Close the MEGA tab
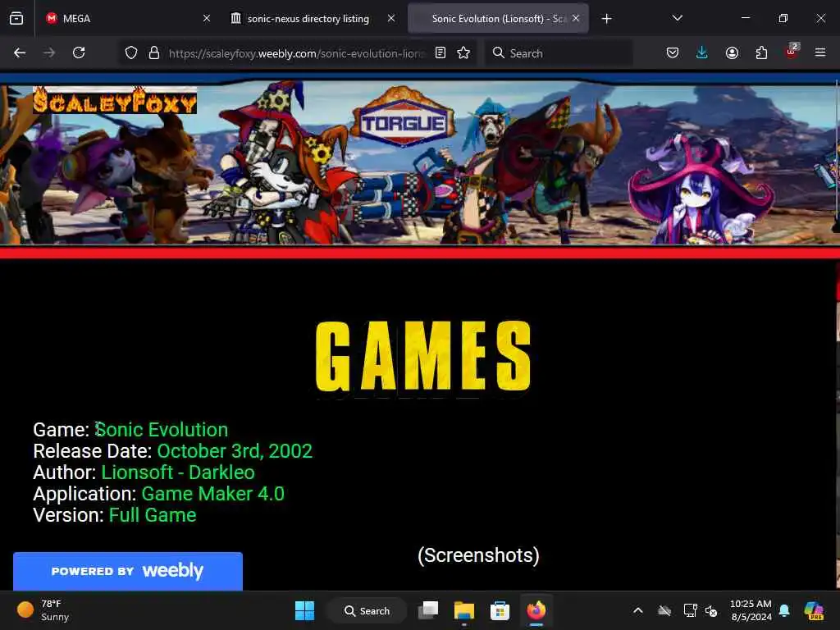Image resolution: width=840 pixels, height=630 pixels. pos(206,18)
